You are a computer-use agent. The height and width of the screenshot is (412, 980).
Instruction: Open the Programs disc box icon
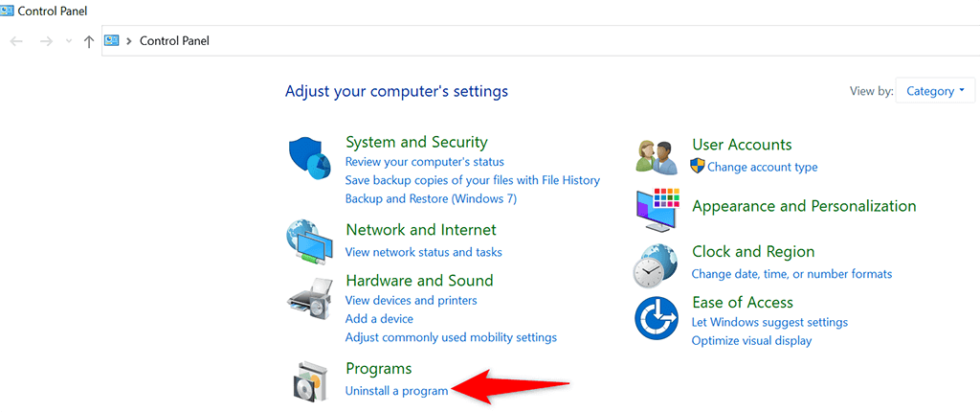(x=309, y=381)
